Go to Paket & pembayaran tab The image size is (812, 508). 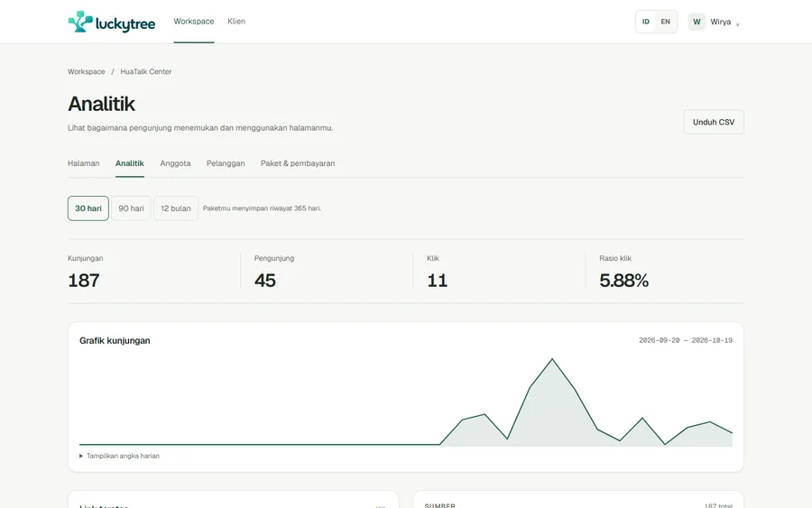298,163
